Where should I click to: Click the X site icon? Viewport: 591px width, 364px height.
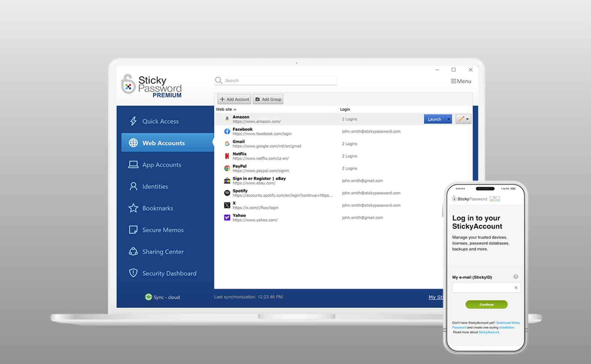(x=227, y=205)
